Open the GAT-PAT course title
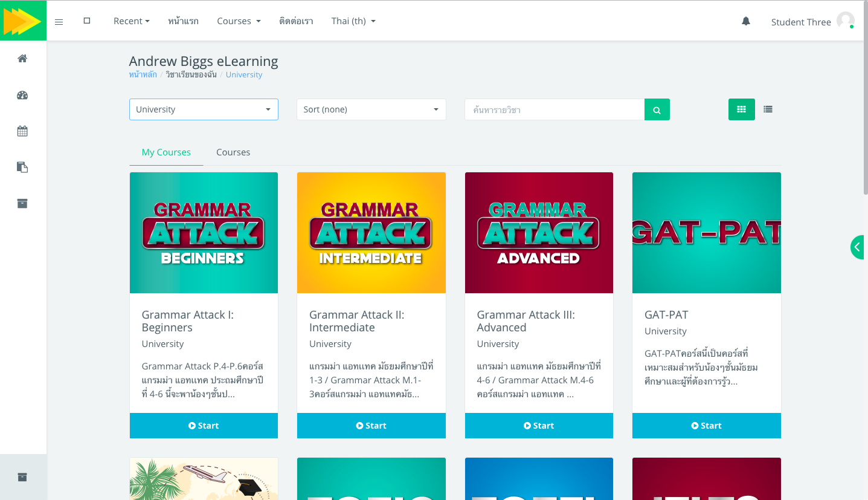Screen dimensions: 868x500 point(666,314)
